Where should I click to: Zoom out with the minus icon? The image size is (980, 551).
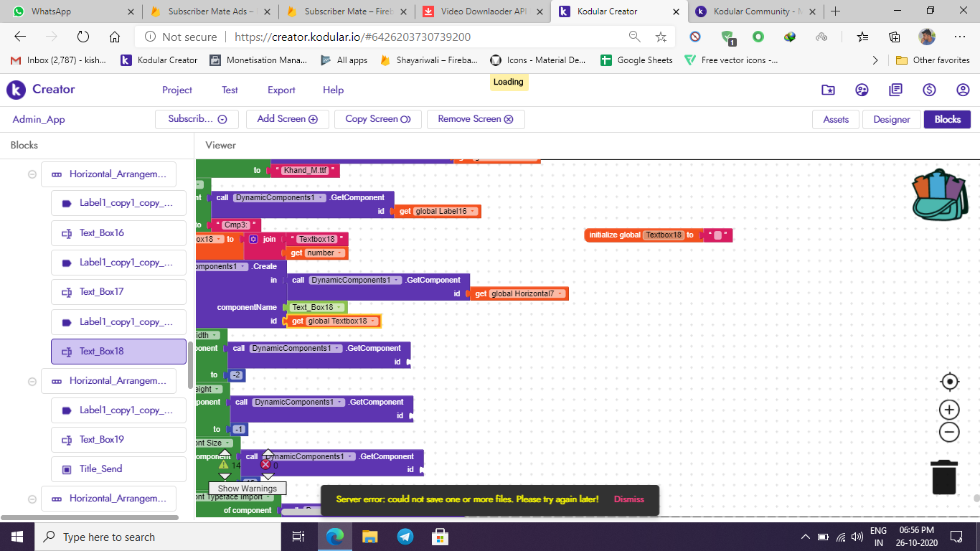949,432
